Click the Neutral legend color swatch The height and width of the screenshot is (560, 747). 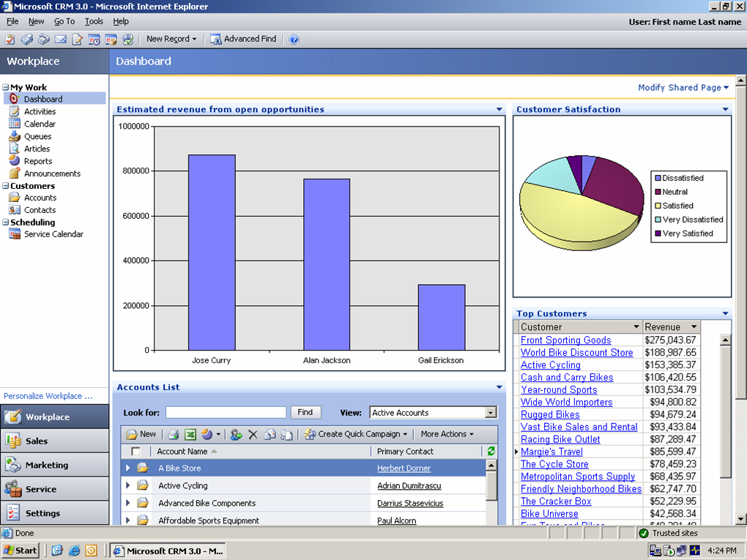pyautogui.click(x=658, y=192)
